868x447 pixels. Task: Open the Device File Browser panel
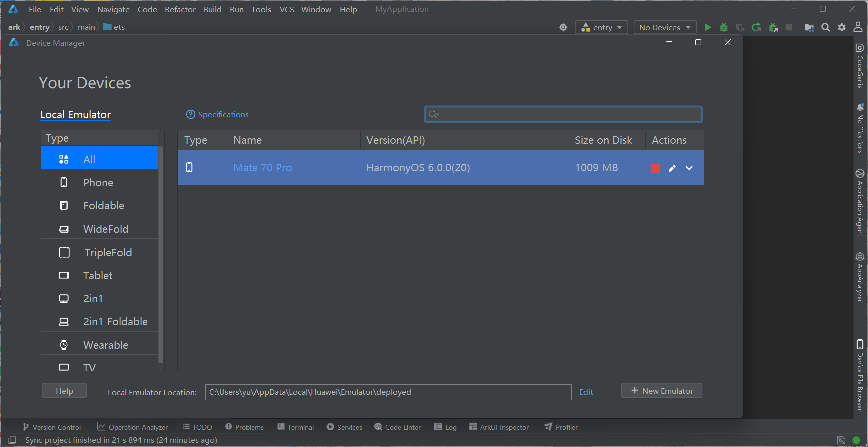pos(860,375)
